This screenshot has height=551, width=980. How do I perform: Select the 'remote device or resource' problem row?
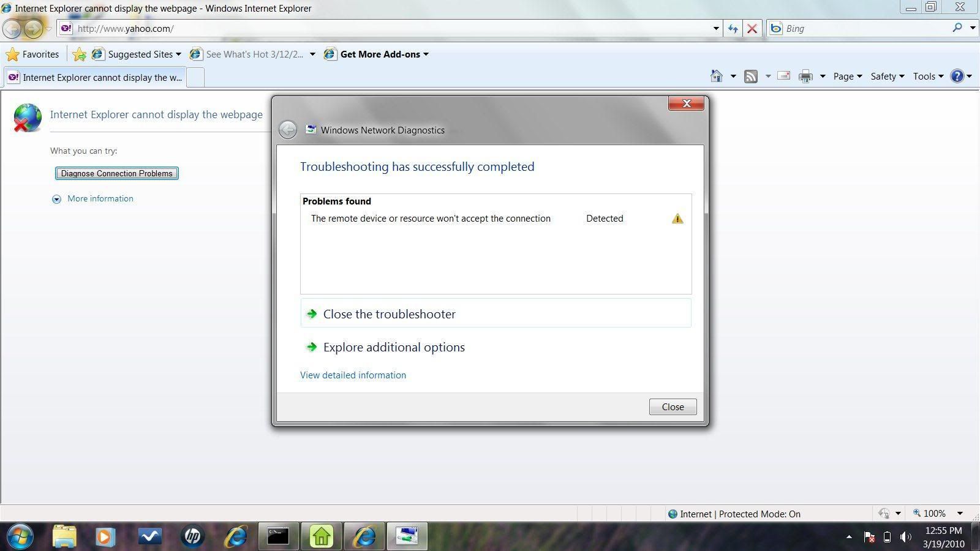[x=496, y=219]
